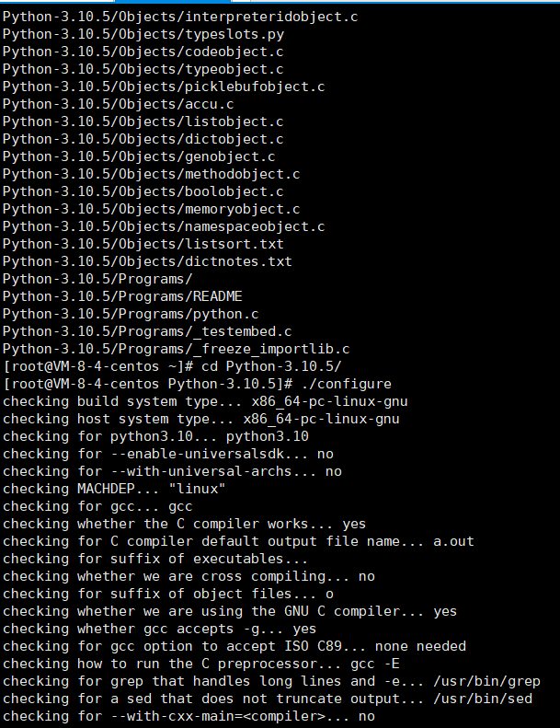
Task: Click the '--with-cxx-main=<compiler>' line
Action: [189, 716]
